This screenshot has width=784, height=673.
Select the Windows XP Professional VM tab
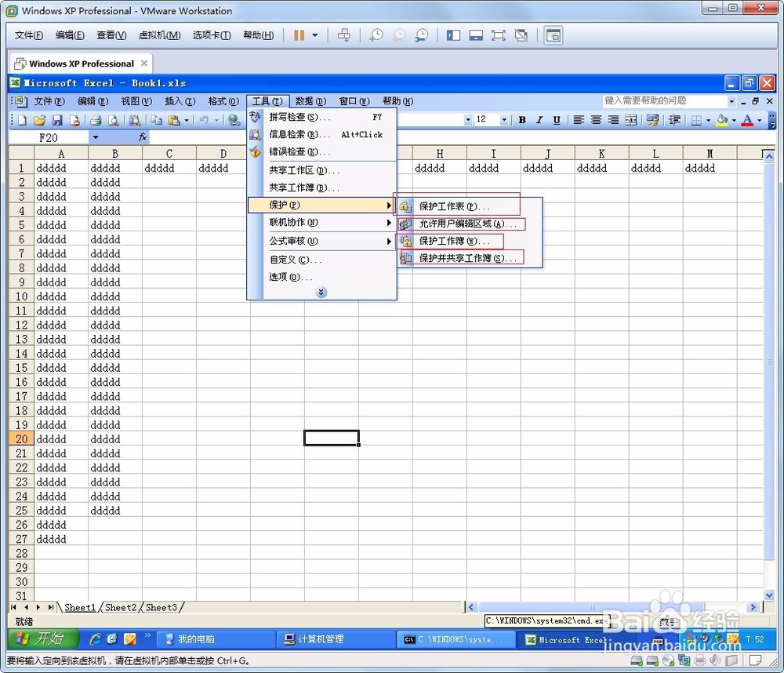[82, 64]
